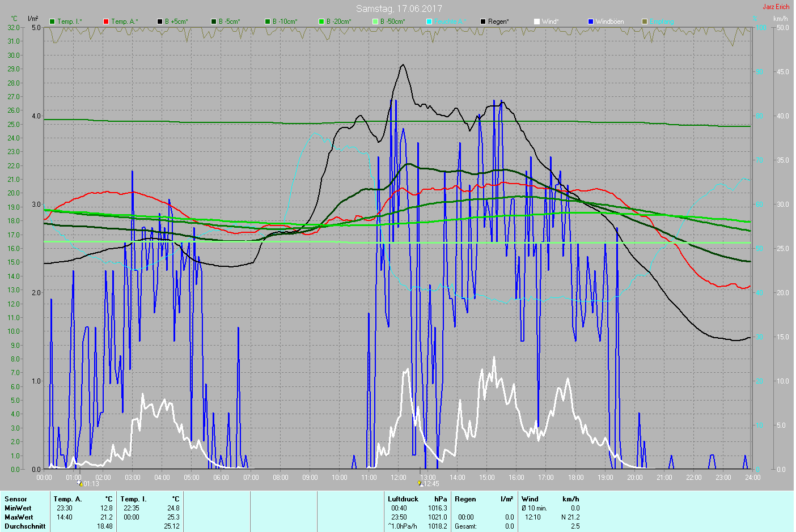Select the black B +5cm legend square
The width and height of the screenshot is (796, 532).
tap(160, 22)
